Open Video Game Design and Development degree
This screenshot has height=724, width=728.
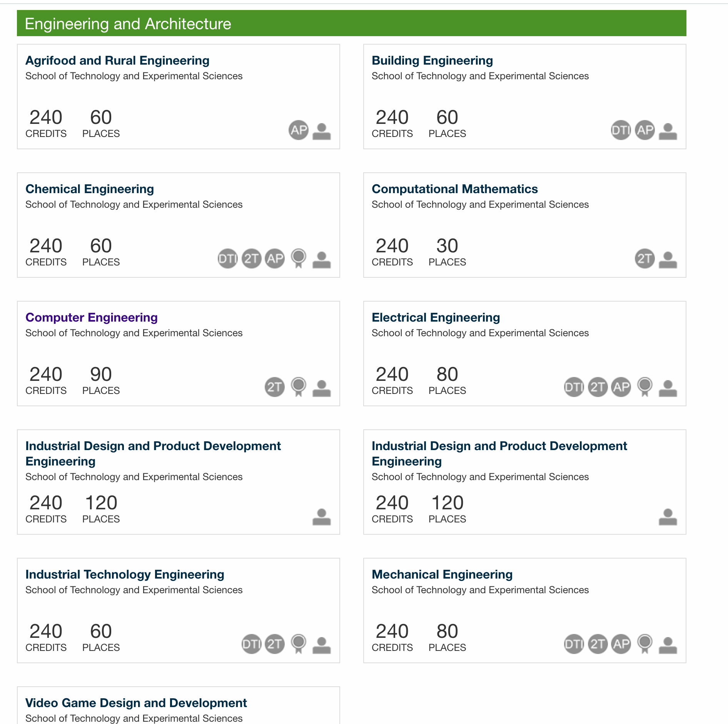[136, 703]
